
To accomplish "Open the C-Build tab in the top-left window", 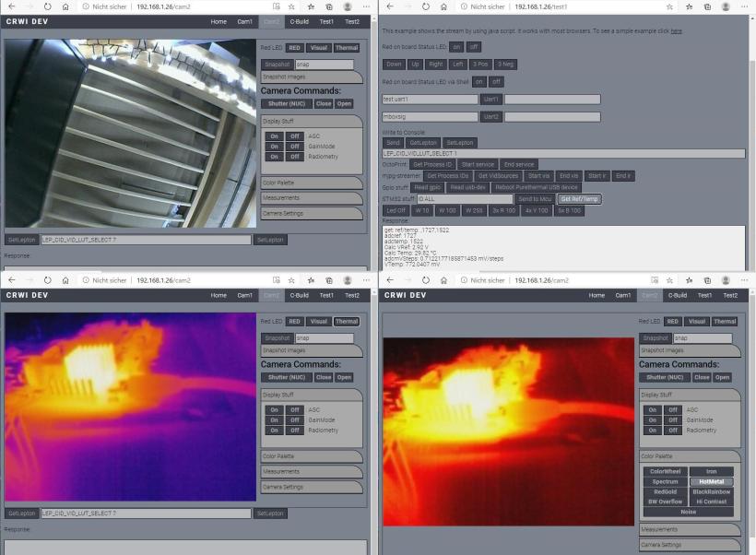I will 299,21.
